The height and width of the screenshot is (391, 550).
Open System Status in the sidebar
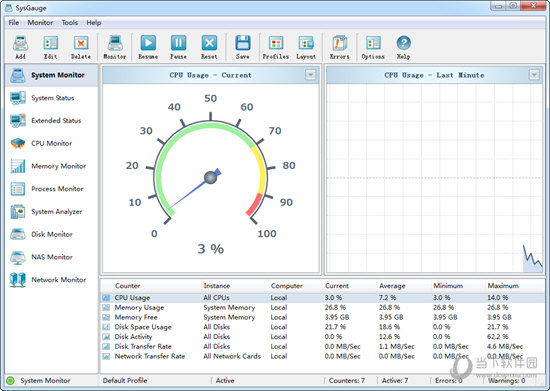pyautogui.click(x=52, y=98)
